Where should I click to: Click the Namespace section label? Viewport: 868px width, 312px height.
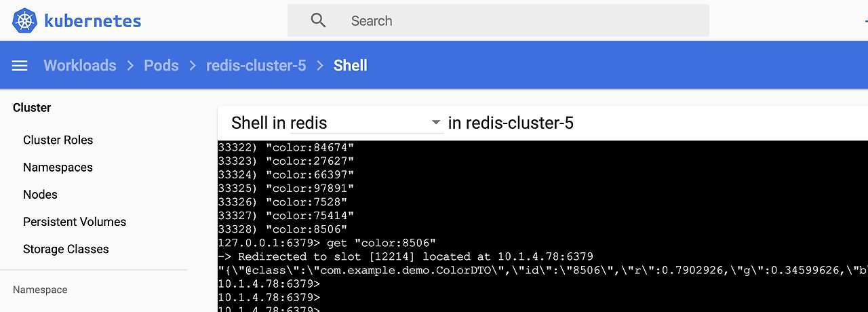click(x=40, y=290)
